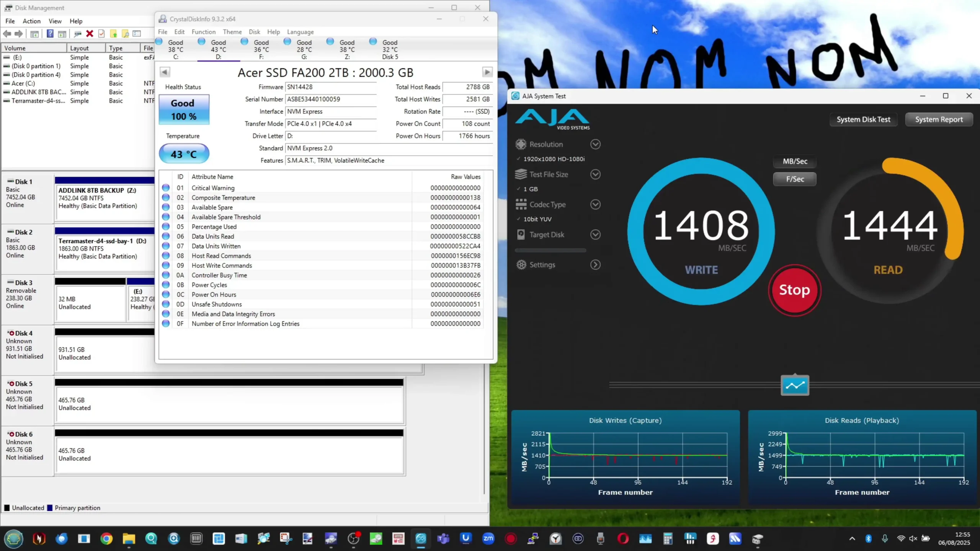The height and width of the screenshot is (551, 980).
Task: Click Windows Start button
Action: [x=14, y=539]
